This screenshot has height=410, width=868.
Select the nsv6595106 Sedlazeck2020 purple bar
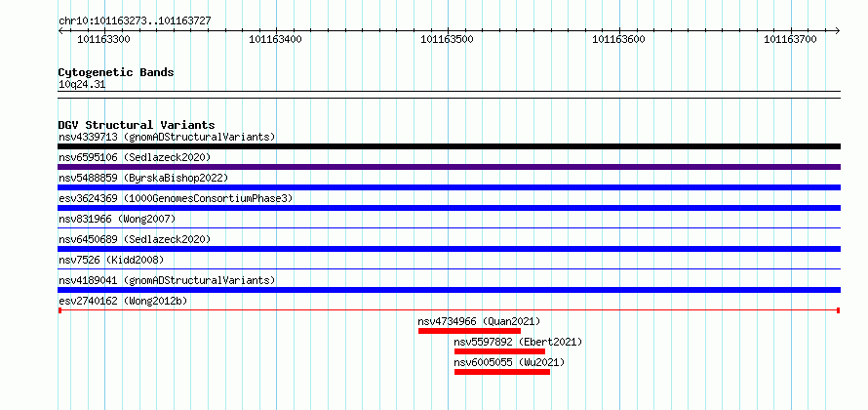click(x=449, y=167)
